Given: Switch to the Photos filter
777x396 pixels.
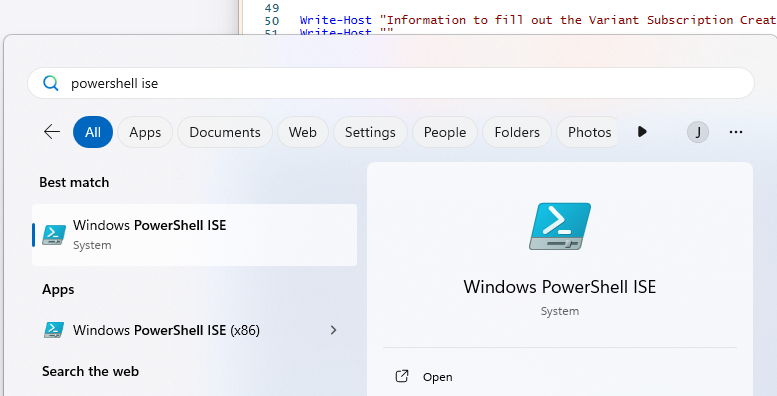Looking at the screenshot, I should (x=588, y=132).
